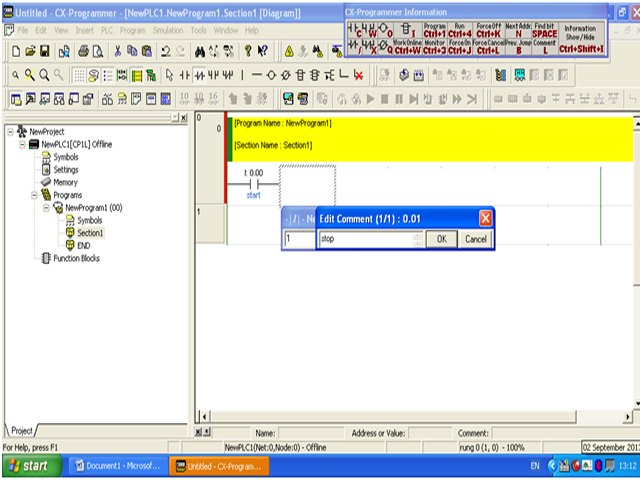This screenshot has width=640, height=480.
Task: Choose the selection arrow pointer tool
Action: click(169, 76)
